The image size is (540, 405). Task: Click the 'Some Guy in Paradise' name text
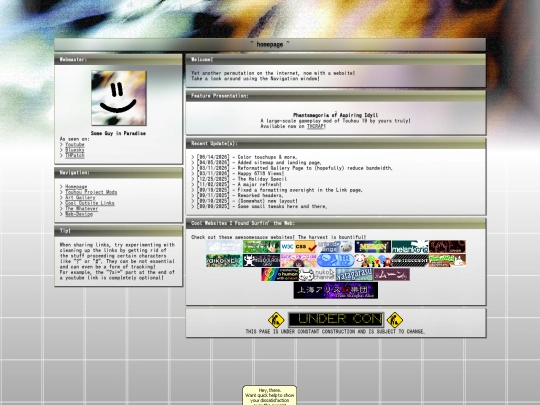[x=118, y=133]
